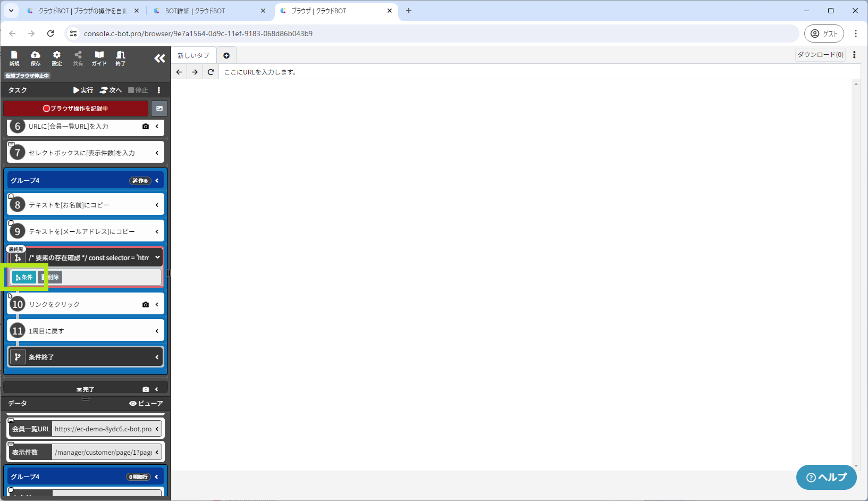Select the 新しいタブ virtual tab

tap(193, 55)
